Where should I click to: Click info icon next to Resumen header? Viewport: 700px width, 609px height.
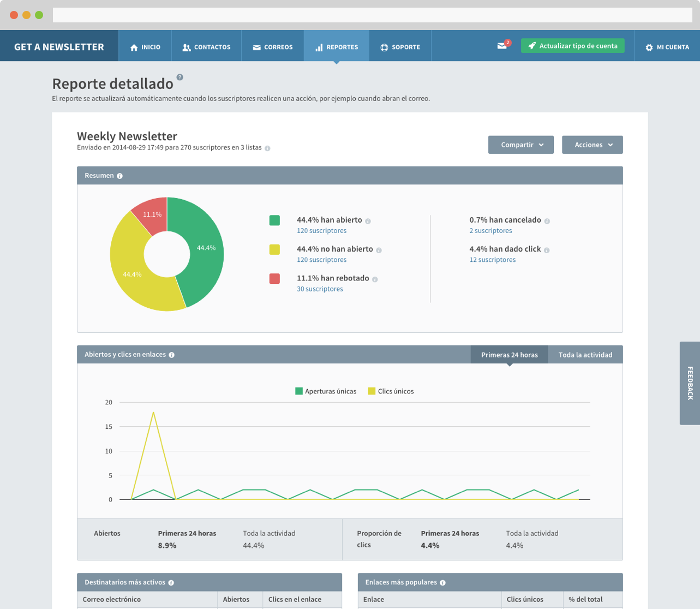tap(119, 176)
